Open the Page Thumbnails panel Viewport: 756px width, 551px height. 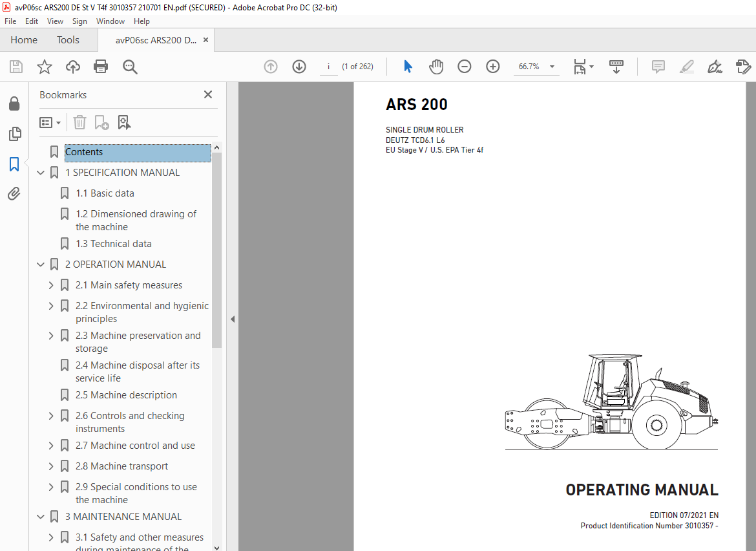pos(14,134)
